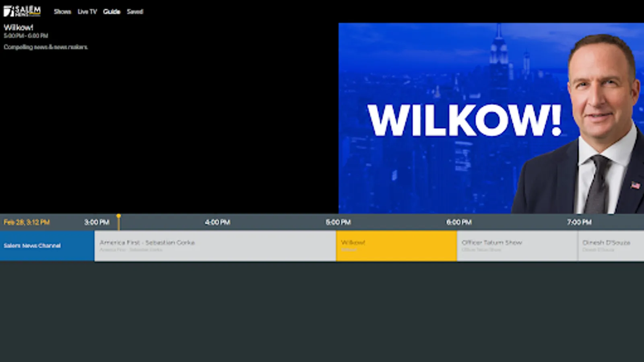The width and height of the screenshot is (644, 362).
Task: Pick the Dinesh D'Souza program
Action: tap(611, 246)
